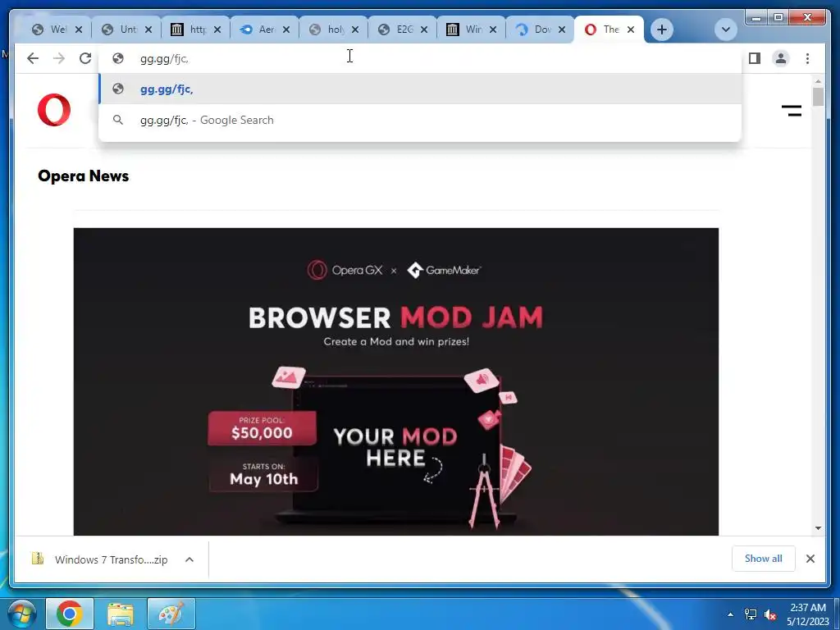Image resolution: width=840 pixels, height=630 pixels.
Task: Click the globe icon in address bar
Action: [x=118, y=58]
